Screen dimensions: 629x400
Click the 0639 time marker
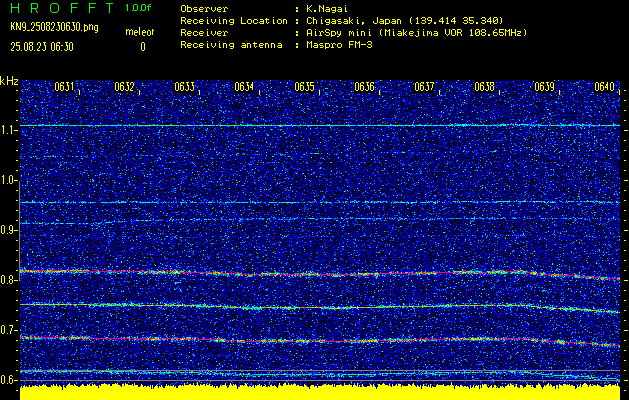click(x=545, y=87)
